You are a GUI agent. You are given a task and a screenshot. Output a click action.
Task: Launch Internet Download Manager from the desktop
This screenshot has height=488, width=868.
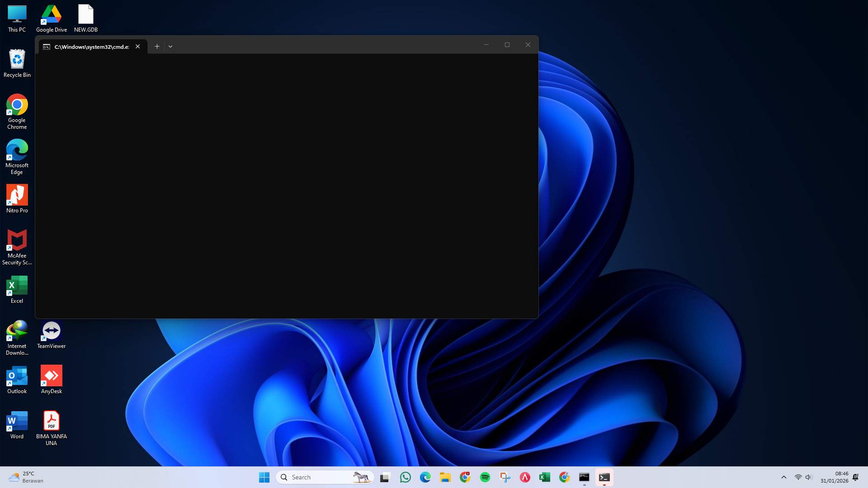[17, 330]
